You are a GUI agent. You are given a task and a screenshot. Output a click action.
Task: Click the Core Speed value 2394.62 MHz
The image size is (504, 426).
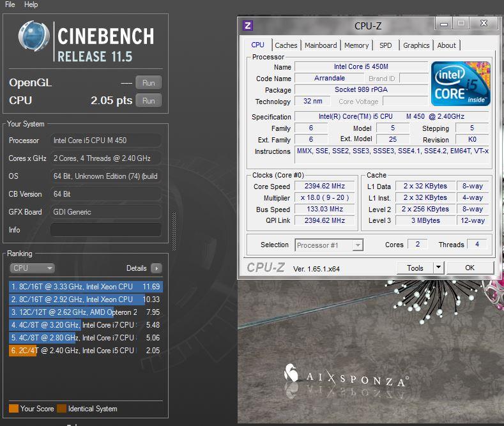(325, 186)
